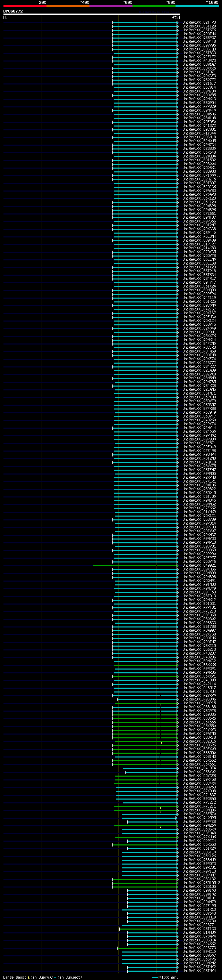Select hit UniRef100_Q41372
This screenshot has height=980, width=222.
[x=199, y=125]
